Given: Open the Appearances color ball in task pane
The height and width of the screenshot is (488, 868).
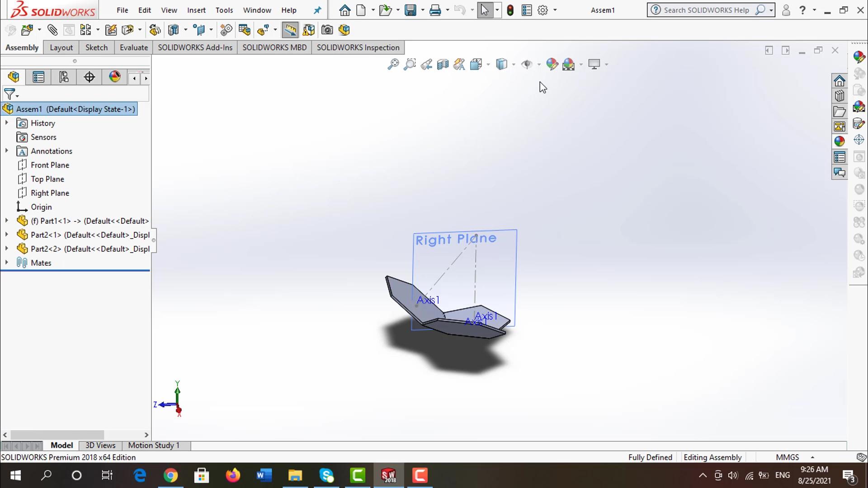Looking at the screenshot, I should point(840,141).
